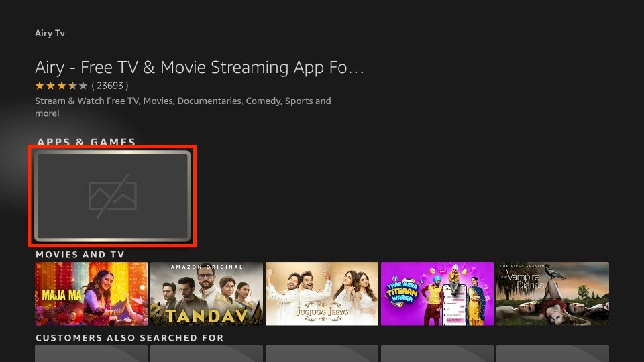
Task: Select the Airy app tile under Apps & Games
Action: [x=113, y=196]
